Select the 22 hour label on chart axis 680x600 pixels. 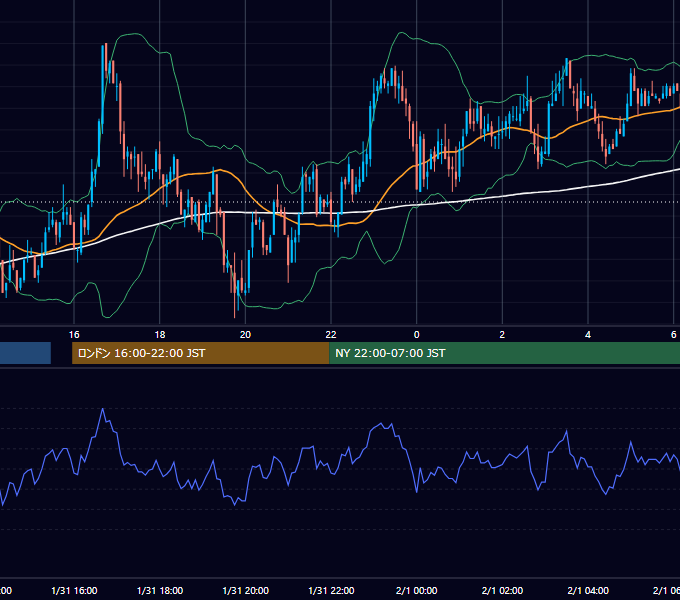point(331,335)
